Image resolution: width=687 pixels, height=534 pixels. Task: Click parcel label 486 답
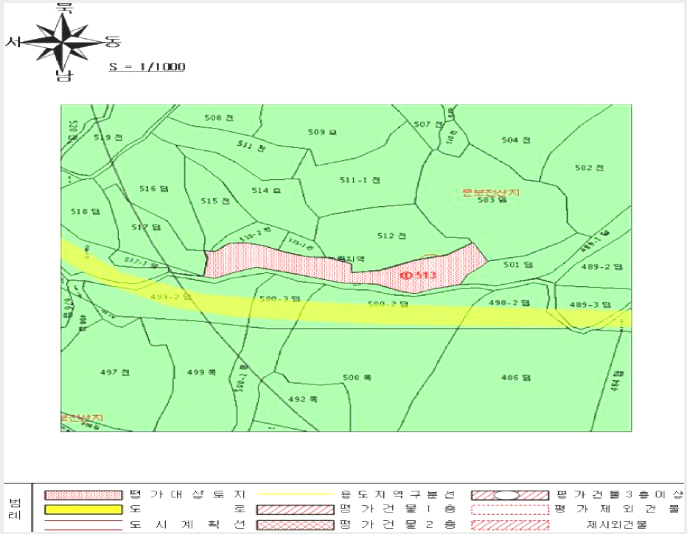[516, 377]
